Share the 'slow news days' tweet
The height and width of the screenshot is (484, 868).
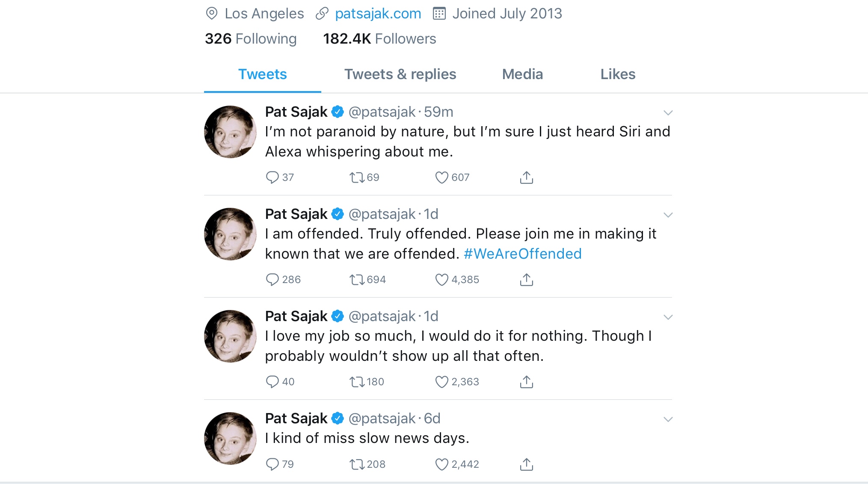pyautogui.click(x=526, y=464)
